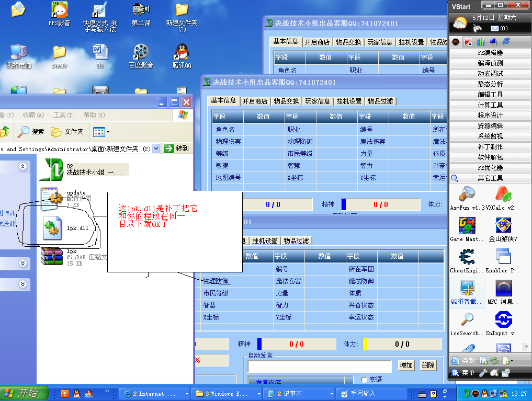Image resolution: width=532 pixels, height=401 pixels.
Task: Launch AsmFun v1.3 from VStart
Action: click(467, 198)
